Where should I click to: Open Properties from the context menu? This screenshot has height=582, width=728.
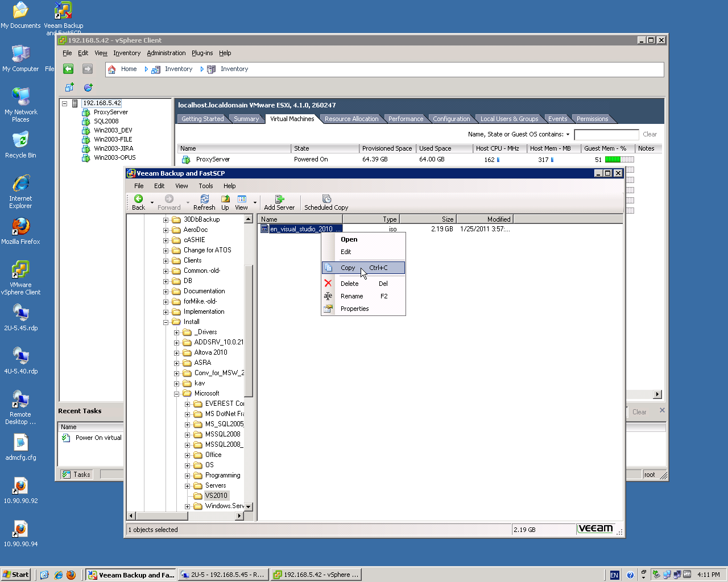(x=363, y=309)
